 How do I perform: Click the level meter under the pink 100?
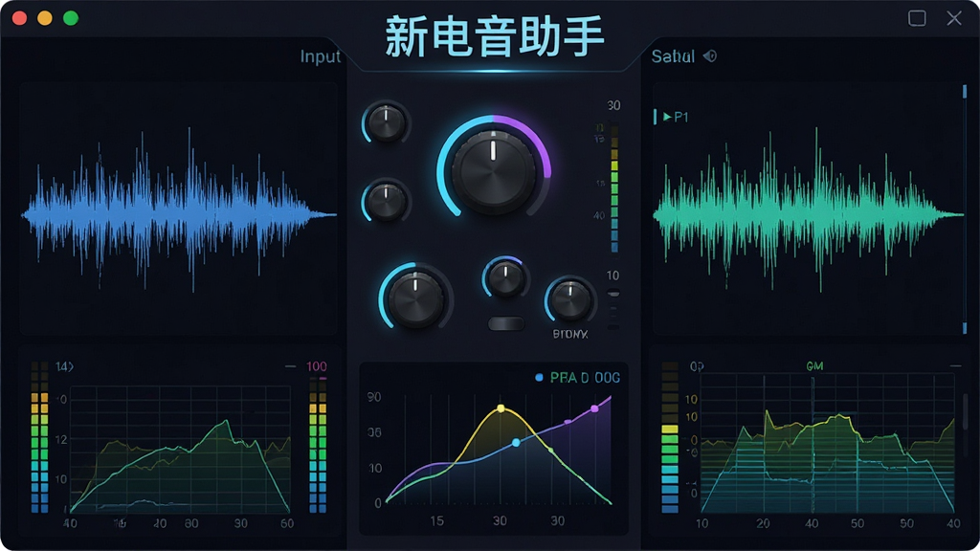318,445
